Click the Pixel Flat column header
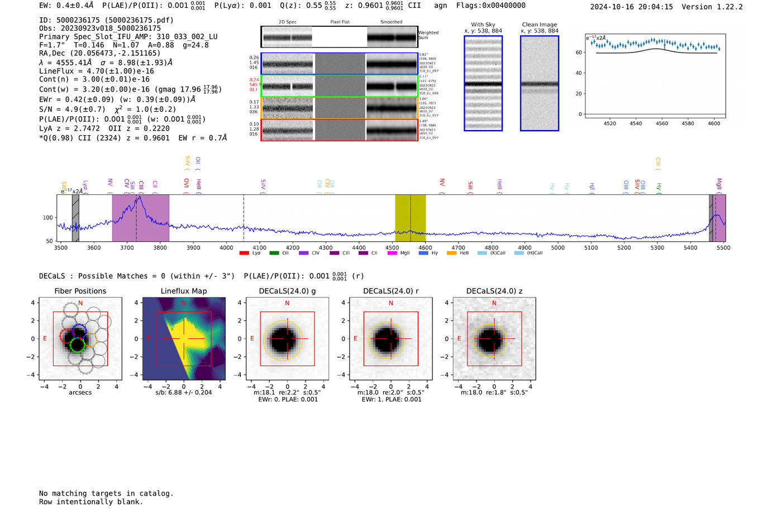 [x=340, y=22]
